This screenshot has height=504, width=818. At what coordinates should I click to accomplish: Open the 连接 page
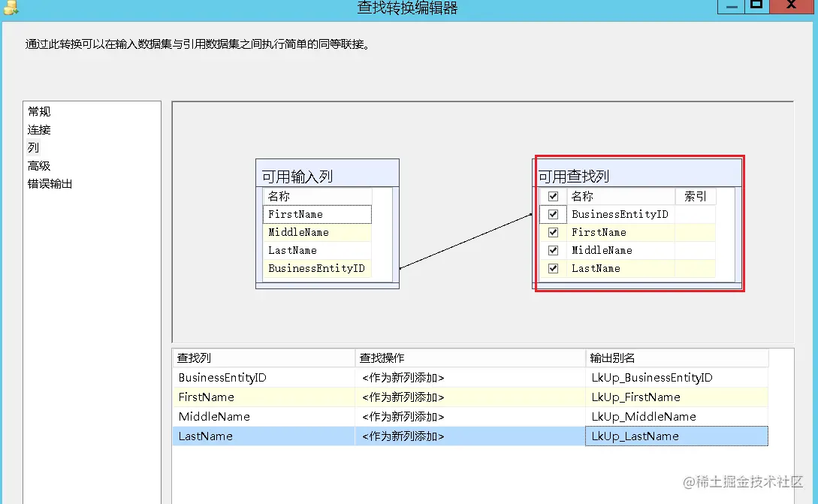[39, 129]
